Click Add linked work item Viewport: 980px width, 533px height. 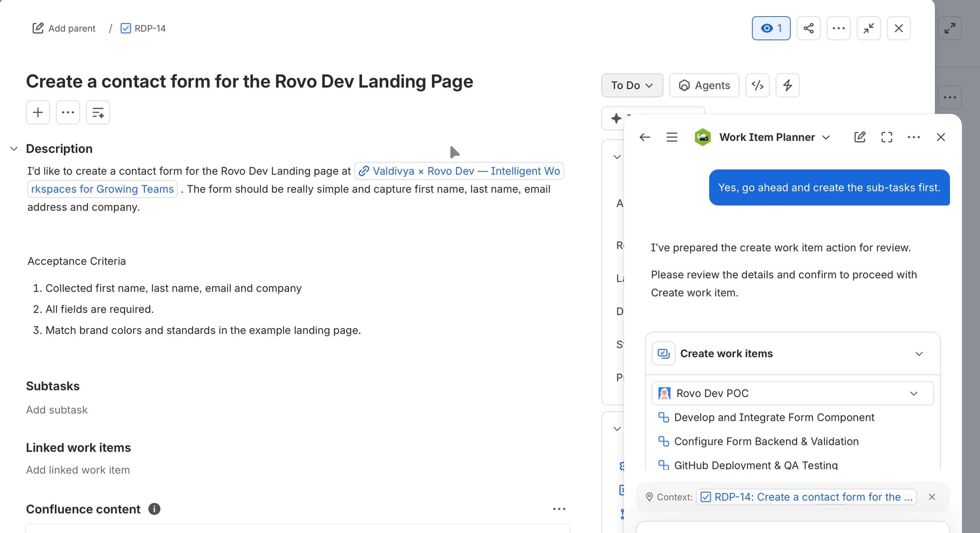78,470
